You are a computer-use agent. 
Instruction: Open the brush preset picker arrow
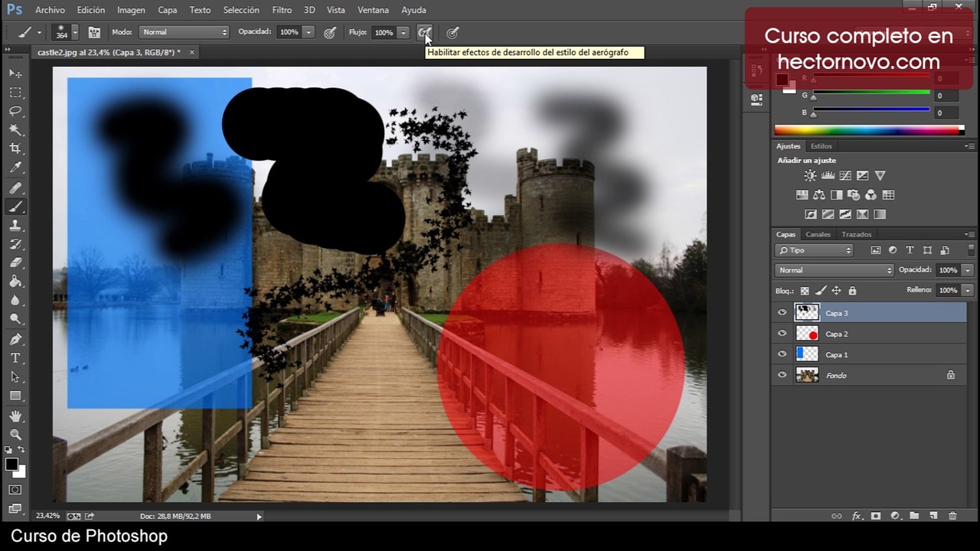pos(74,32)
